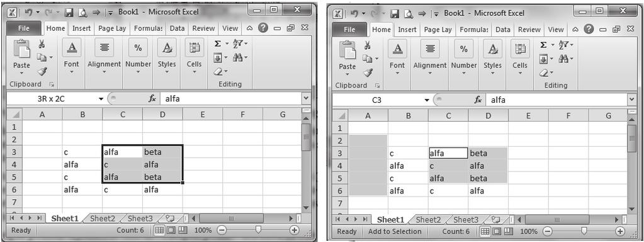Click Paste icon in left Excel window
The image size is (644, 242).
point(21,49)
